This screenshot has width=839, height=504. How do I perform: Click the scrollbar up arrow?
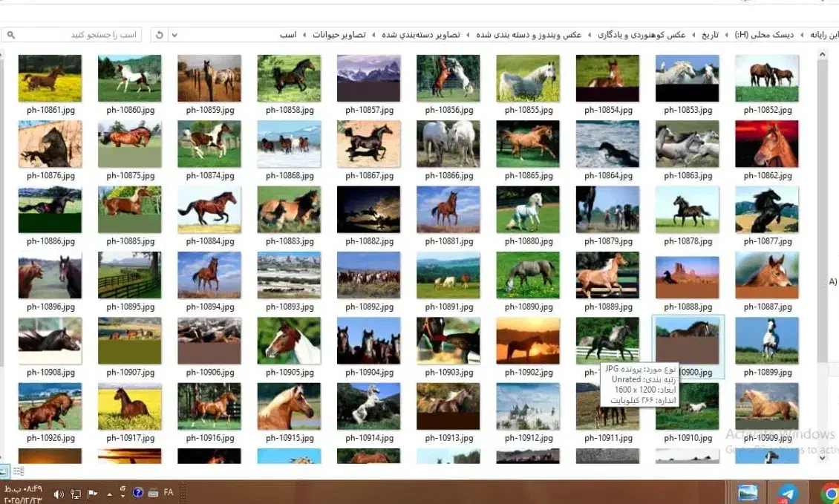coord(822,53)
